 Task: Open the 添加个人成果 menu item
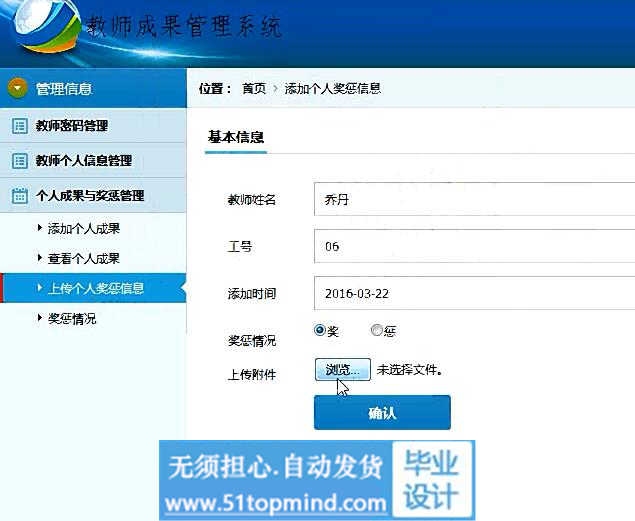(84, 229)
